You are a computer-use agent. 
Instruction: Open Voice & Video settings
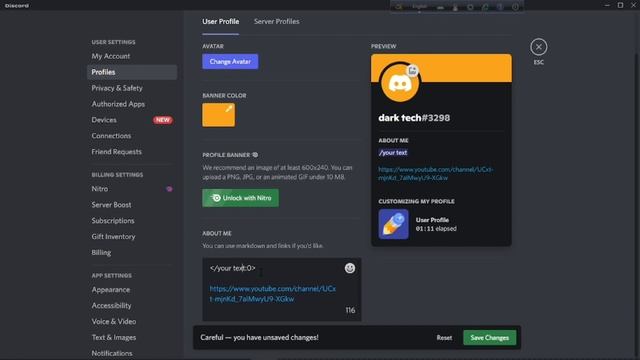pyautogui.click(x=132, y=322)
